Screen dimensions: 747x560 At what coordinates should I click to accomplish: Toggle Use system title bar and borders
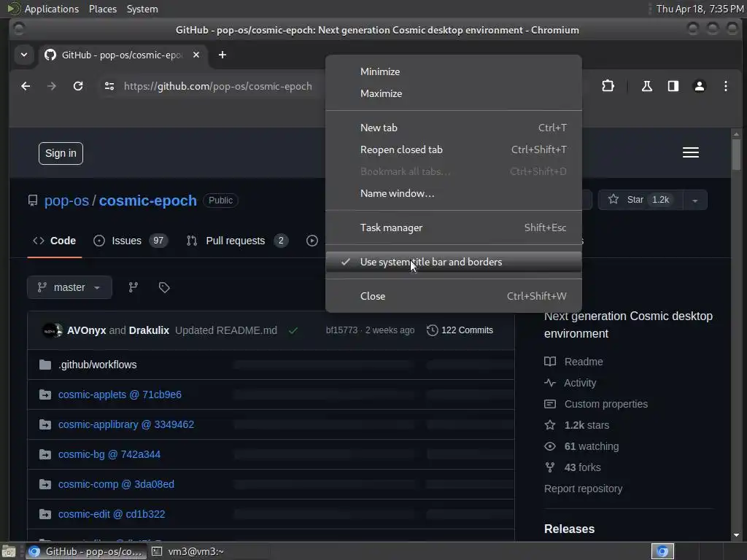454,262
